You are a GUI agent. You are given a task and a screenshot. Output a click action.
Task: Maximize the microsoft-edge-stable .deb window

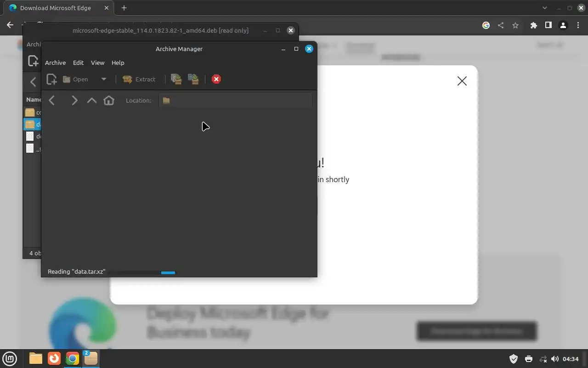coord(277,30)
